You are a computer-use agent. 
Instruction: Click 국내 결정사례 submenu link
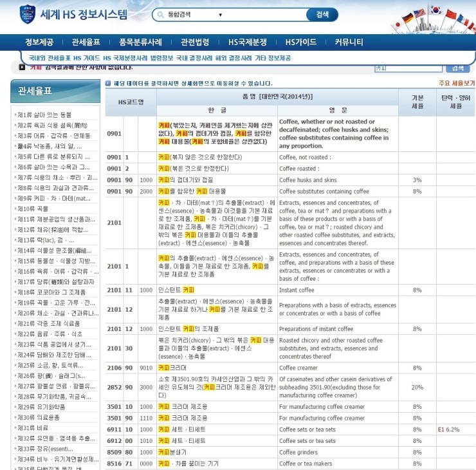(x=194, y=58)
